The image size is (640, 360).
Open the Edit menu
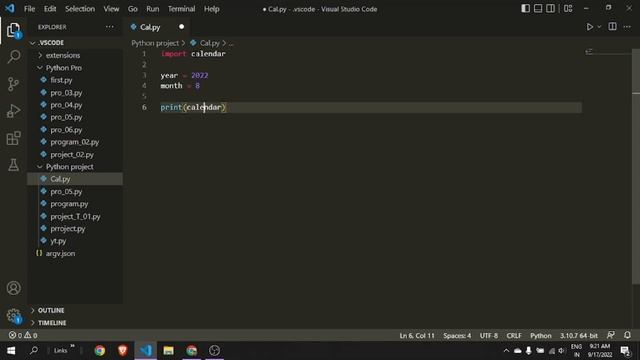pyautogui.click(x=50, y=9)
